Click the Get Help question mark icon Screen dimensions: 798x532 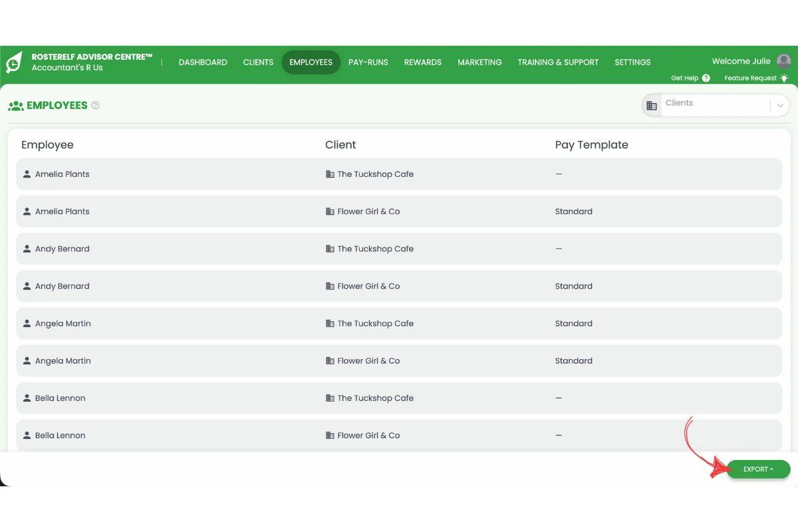[x=706, y=78]
